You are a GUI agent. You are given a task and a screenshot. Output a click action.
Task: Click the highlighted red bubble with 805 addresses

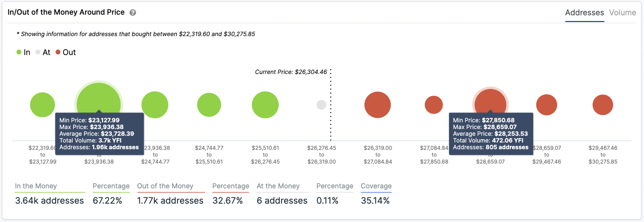tap(490, 101)
